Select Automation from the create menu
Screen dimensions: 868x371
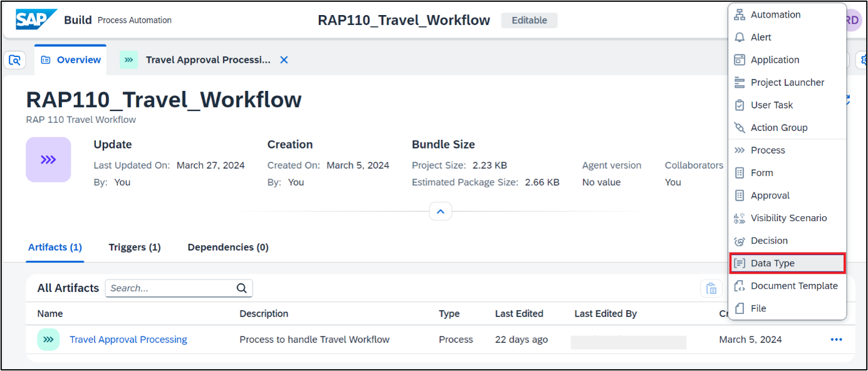(x=787, y=14)
